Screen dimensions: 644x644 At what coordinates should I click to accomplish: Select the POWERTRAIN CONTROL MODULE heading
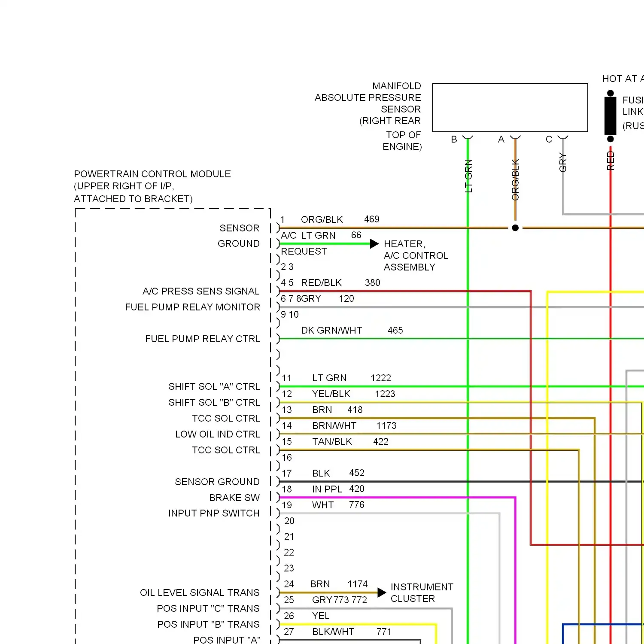(152, 174)
